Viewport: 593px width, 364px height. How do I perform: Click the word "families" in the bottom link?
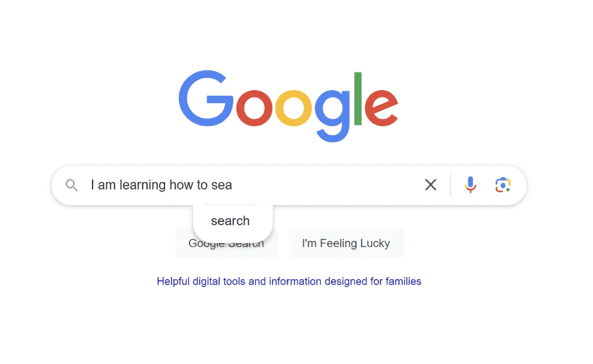click(x=403, y=281)
